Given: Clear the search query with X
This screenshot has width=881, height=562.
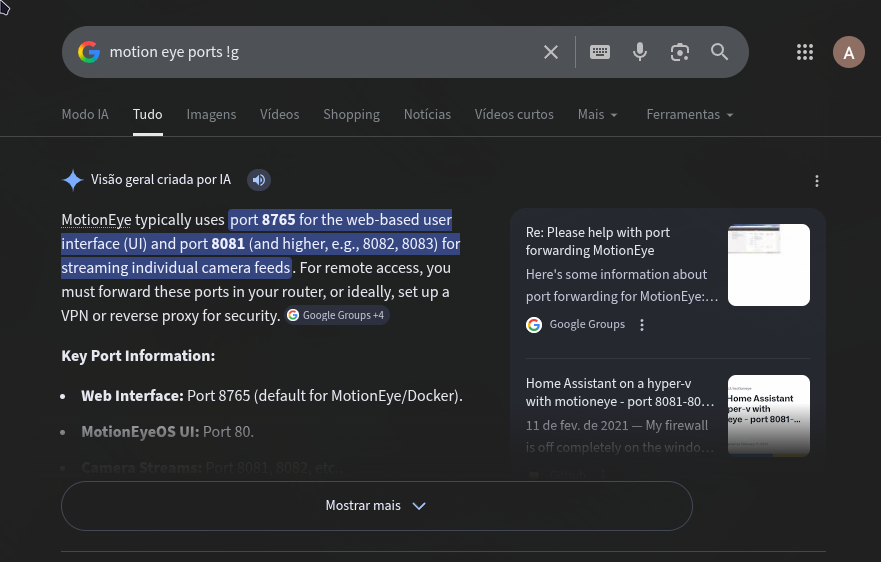Looking at the screenshot, I should [x=551, y=52].
